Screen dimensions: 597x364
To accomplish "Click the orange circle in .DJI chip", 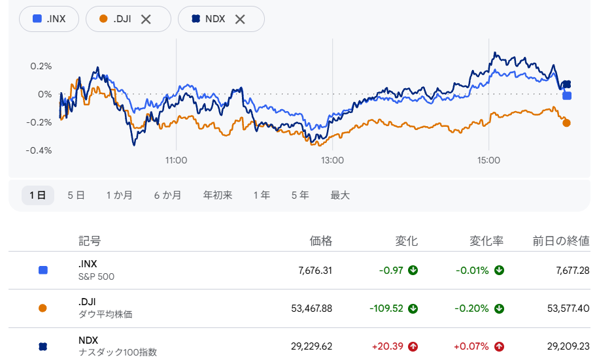I will pyautogui.click(x=103, y=19).
